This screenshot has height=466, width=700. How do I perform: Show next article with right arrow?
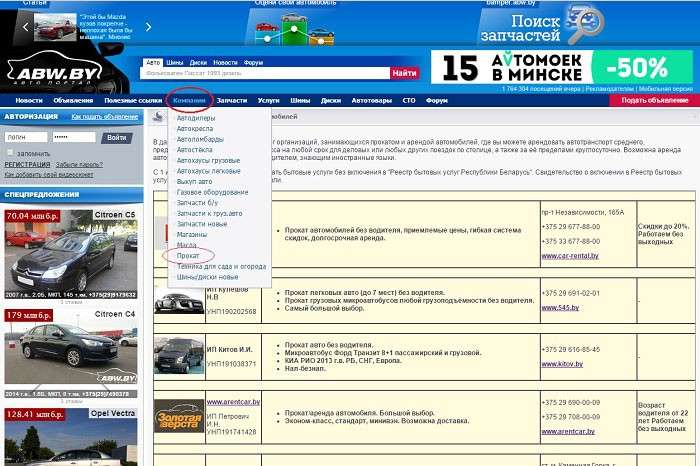(148, 27)
